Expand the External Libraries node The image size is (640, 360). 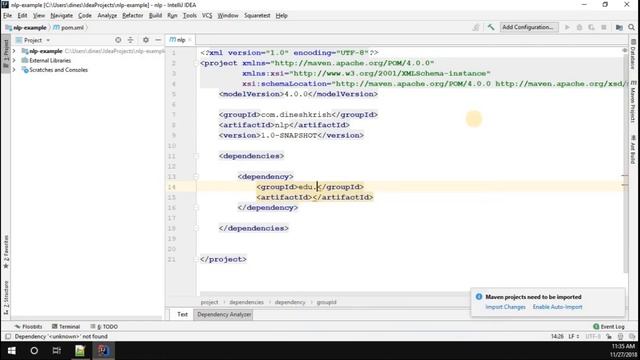pyautogui.click(x=14, y=60)
